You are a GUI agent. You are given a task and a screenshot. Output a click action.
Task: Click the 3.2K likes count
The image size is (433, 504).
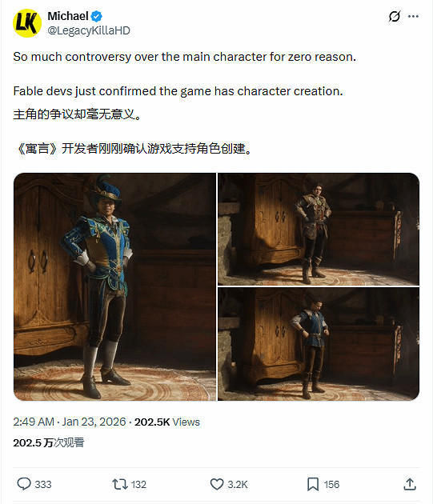238,484
